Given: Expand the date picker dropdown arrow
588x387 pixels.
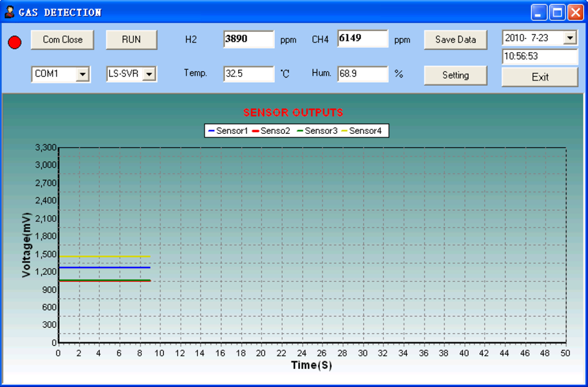Looking at the screenshot, I should coord(569,38).
